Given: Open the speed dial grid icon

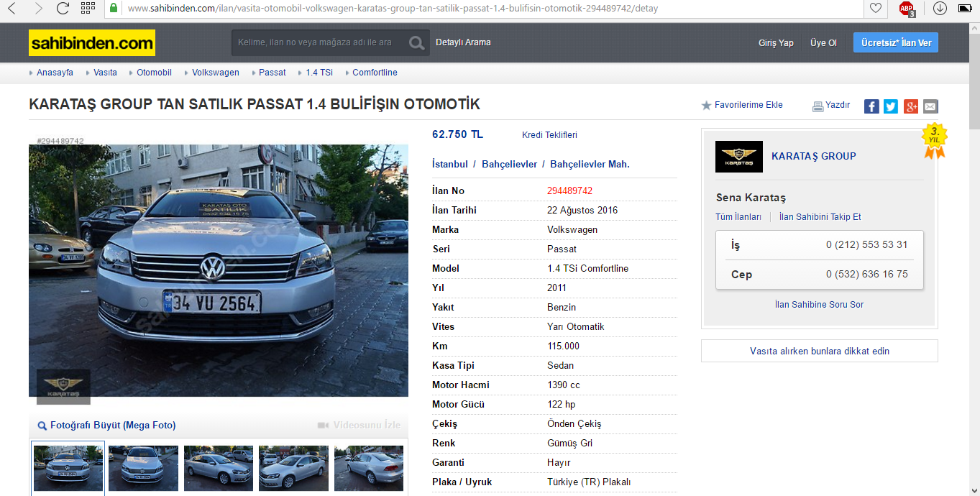Looking at the screenshot, I should click(x=88, y=9).
